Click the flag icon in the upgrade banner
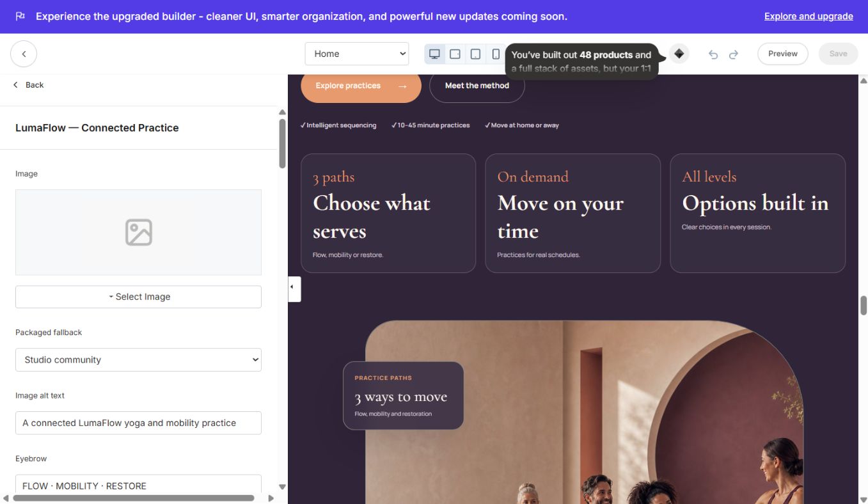868x504 pixels. (20, 16)
